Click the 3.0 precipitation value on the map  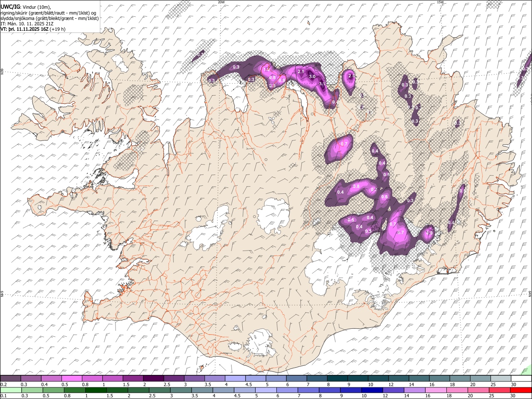point(312,76)
